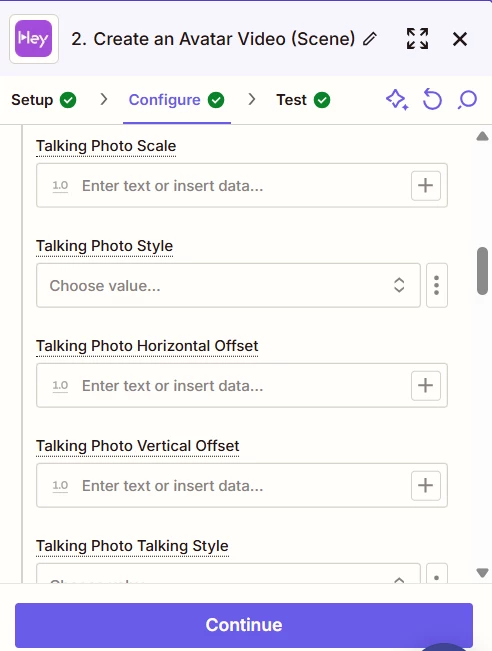Open AI sparkle assistant icon
492x651 pixels.
click(x=397, y=100)
